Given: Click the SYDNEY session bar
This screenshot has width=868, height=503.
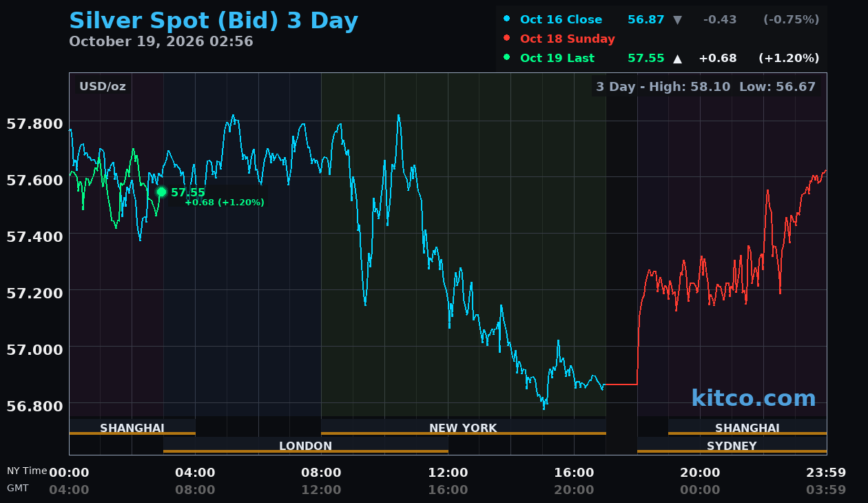Looking at the screenshot, I should (x=732, y=445).
